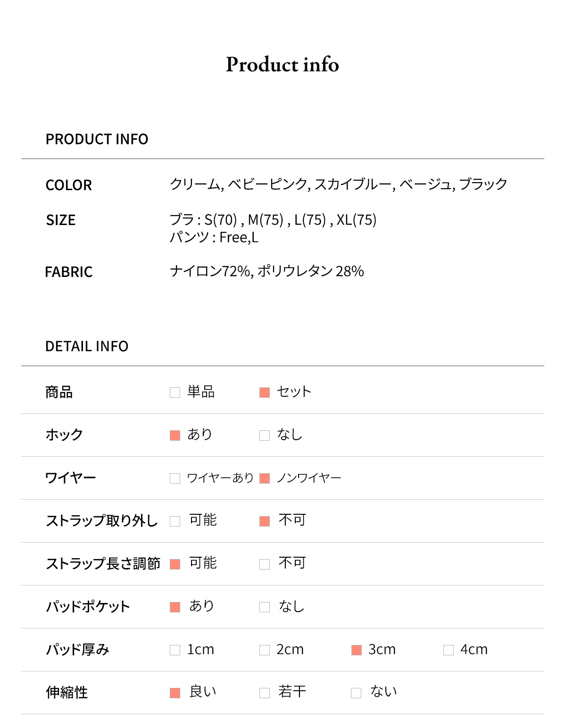
Task: Toggle パッドポケット あり checkbox
Action: [x=175, y=607]
